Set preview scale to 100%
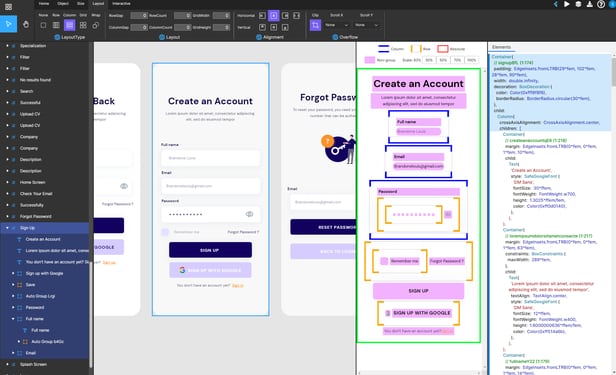This screenshot has width=616, height=375. (471, 60)
